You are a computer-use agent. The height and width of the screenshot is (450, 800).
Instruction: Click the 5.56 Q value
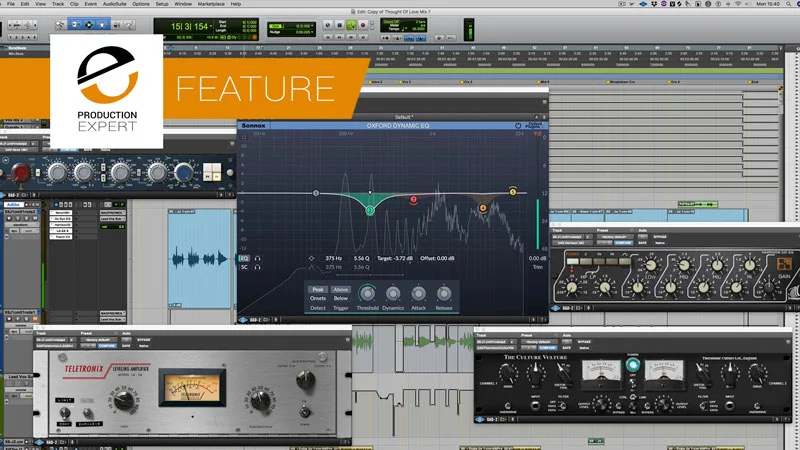click(361, 258)
